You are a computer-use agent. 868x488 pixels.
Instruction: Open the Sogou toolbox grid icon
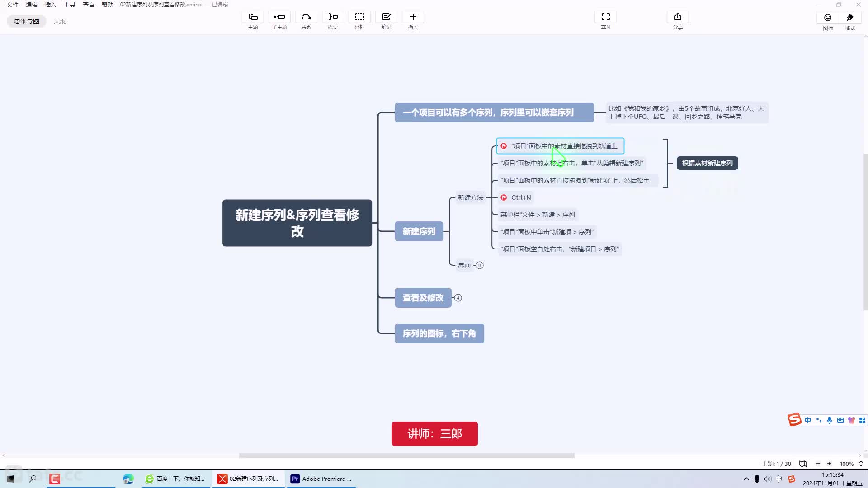click(x=862, y=420)
